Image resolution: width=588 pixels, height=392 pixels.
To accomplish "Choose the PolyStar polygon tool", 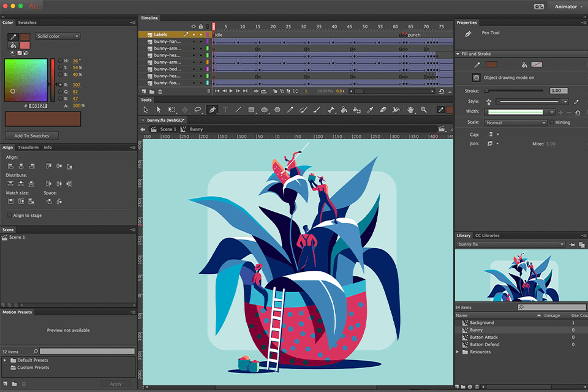I will point(277,110).
